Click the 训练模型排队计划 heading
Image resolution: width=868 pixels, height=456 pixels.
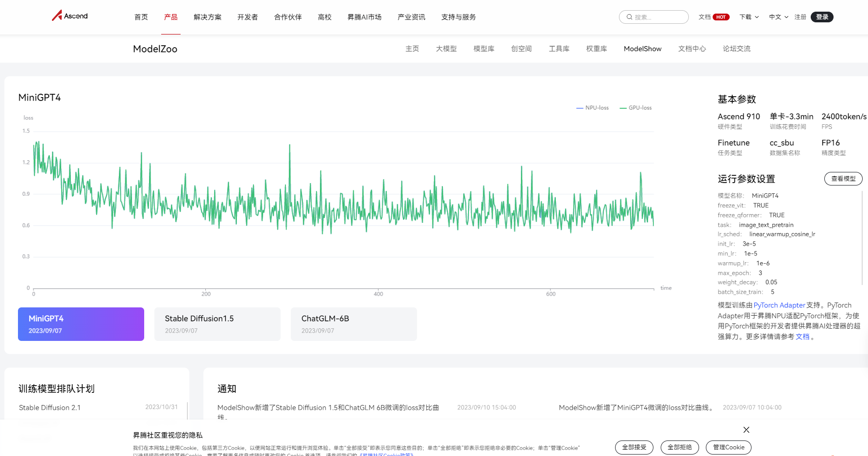[x=56, y=388]
